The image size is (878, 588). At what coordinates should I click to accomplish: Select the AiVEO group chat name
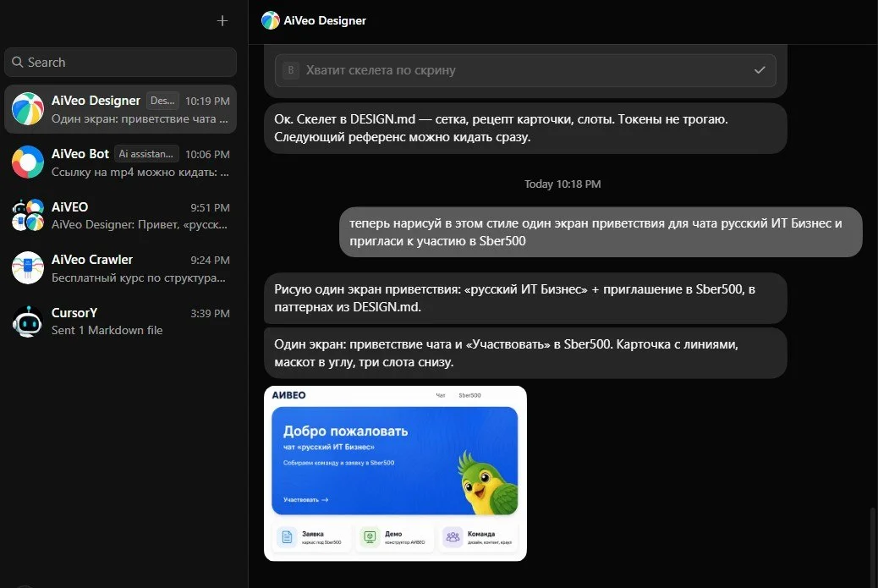(69, 207)
